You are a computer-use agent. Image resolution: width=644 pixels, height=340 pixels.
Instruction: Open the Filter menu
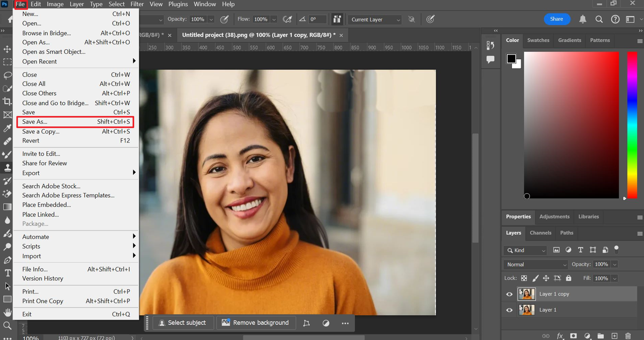[x=137, y=4]
